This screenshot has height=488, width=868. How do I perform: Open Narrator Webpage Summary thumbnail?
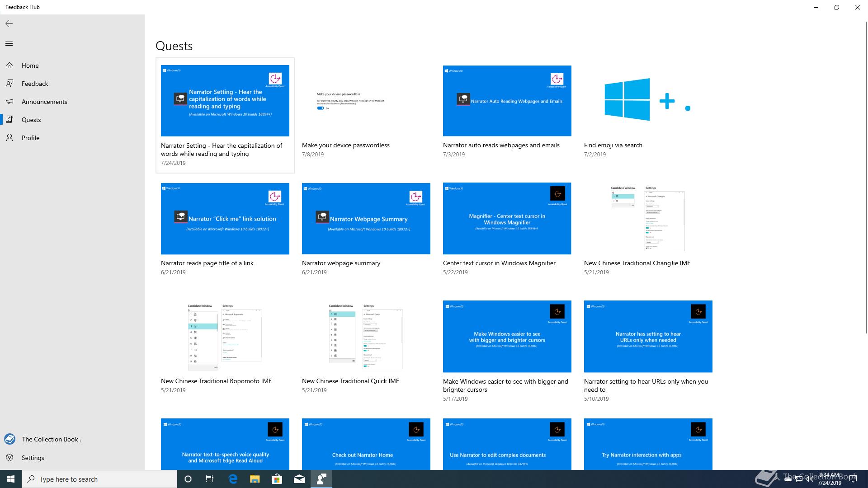tap(366, 219)
